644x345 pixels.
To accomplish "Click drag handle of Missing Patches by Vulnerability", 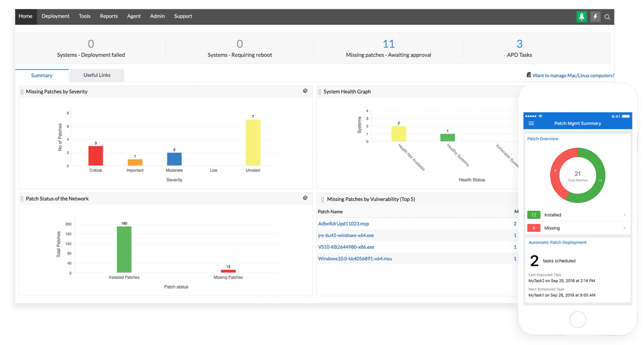I will tap(322, 199).
